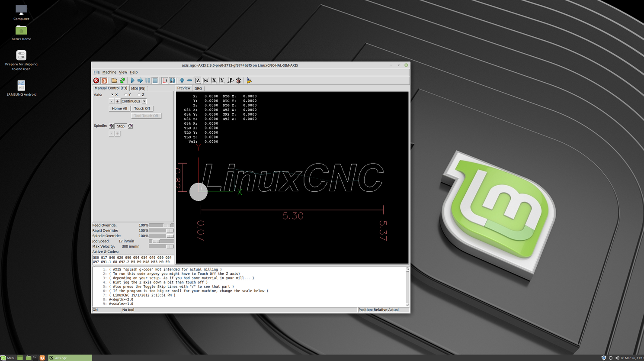The image size is (644, 361).
Task: Click the Rapid Override slider handle
Action: point(170,231)
